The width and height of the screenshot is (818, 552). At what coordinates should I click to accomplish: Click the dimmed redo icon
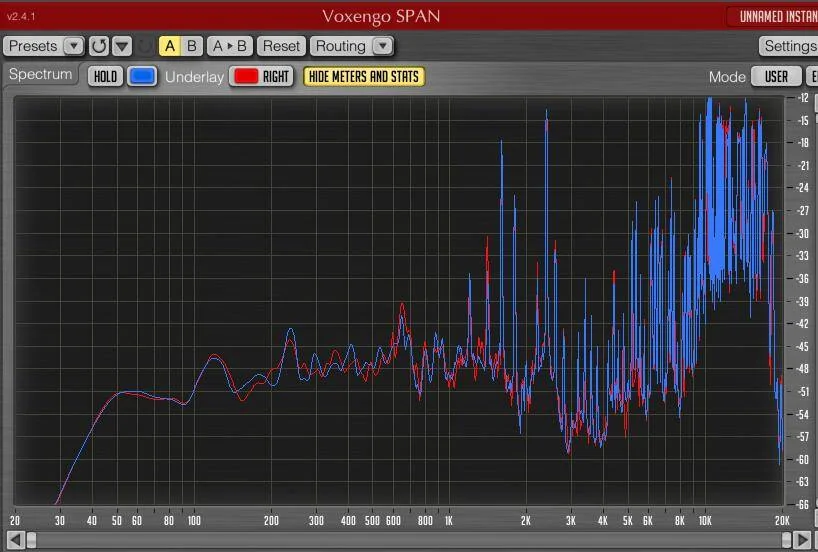point(145,46)
